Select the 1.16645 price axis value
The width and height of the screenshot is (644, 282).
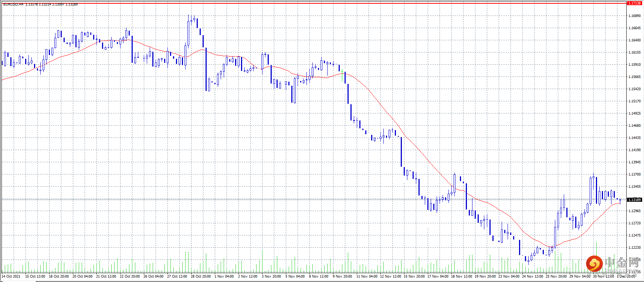click(x=634, y=28)
